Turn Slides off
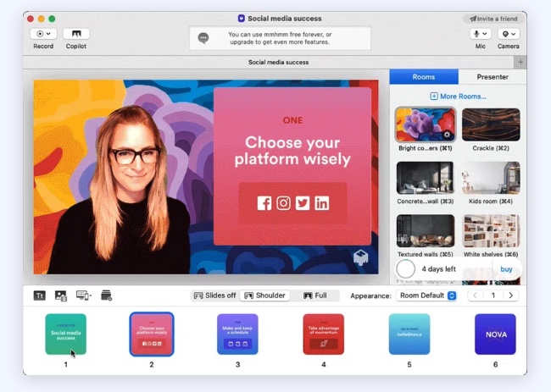Image resolution: width=551 pixels, height=392 pixels. (x=214, y=295)
